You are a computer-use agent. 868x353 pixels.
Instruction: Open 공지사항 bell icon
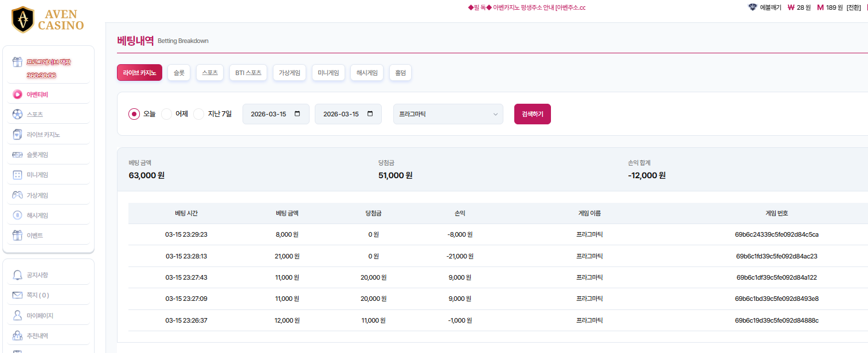[17, 275]
